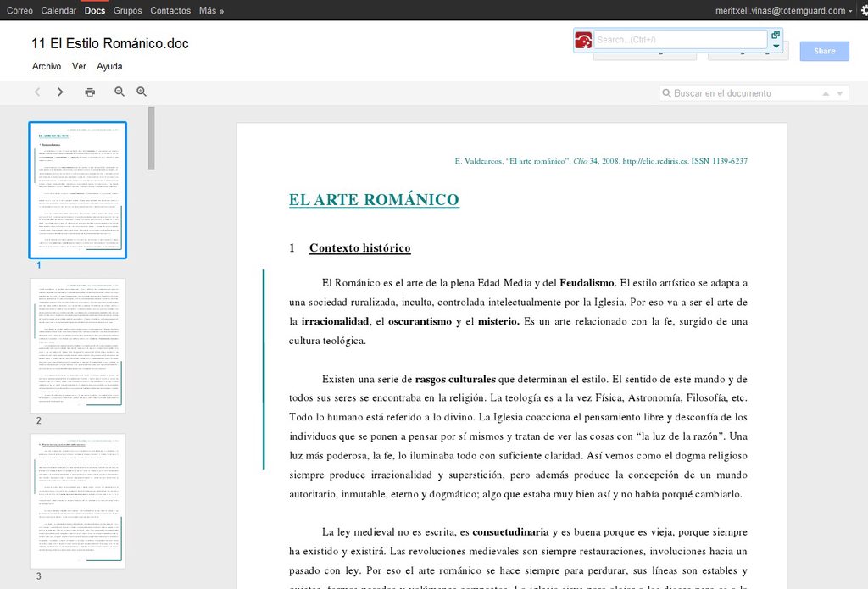Click the E. Valdearcos citation header line
868x589 pixels.
[x=601, y=161]
